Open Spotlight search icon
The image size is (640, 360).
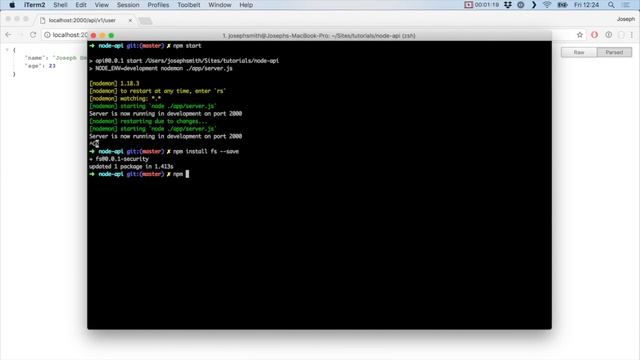pyautogui.click(x=611, y=5)
